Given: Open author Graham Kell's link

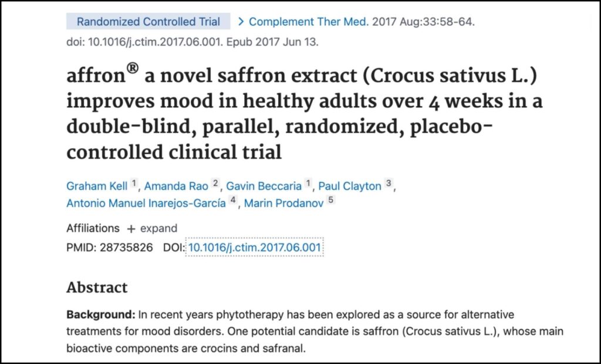Looking at the screenshot, I should pos(97,186).
